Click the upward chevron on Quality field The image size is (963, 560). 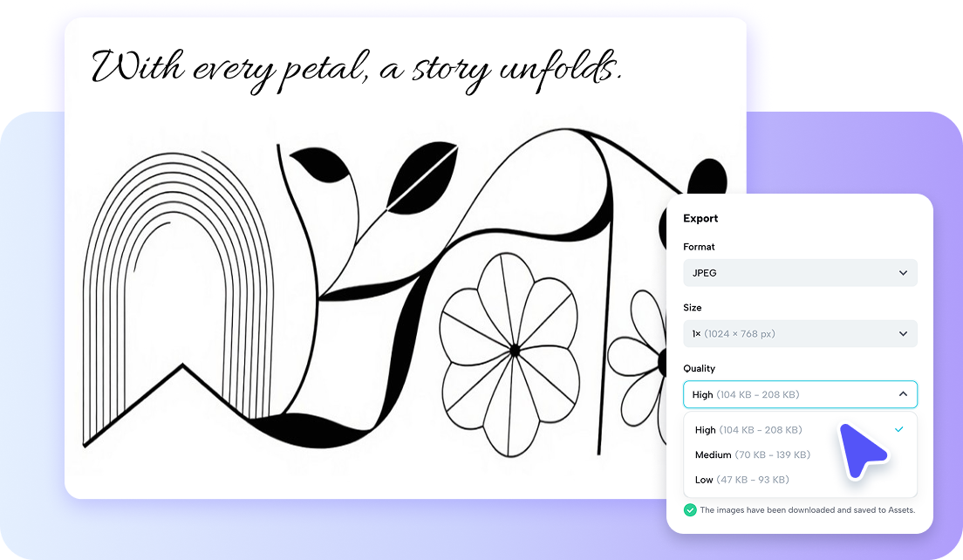[x=903, y=394]
